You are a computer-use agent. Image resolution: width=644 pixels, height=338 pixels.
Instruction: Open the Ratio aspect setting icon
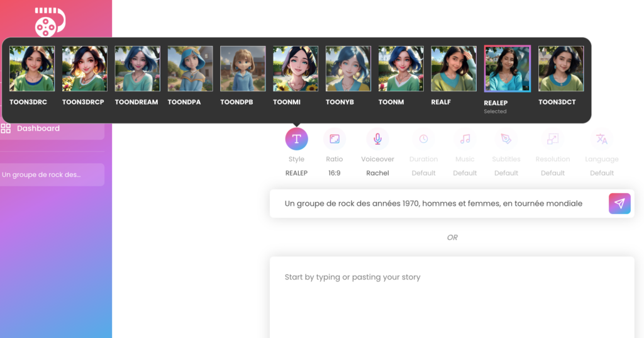335,139
